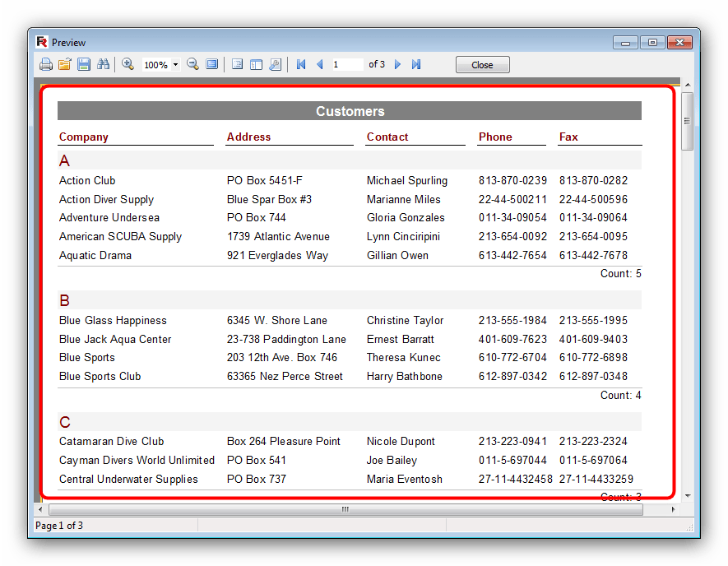Go to previous page arrow

coord(320,64)
